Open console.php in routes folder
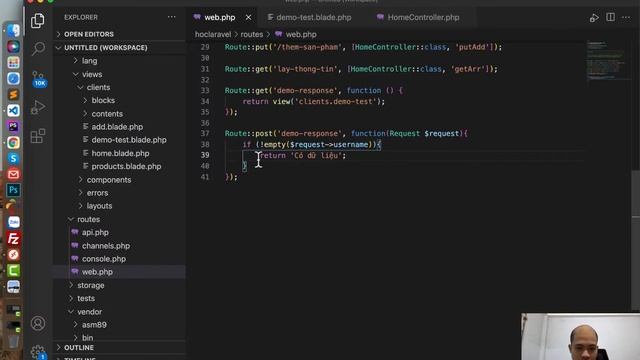Screen dimensions: 640x360 [x=104, y=259]
